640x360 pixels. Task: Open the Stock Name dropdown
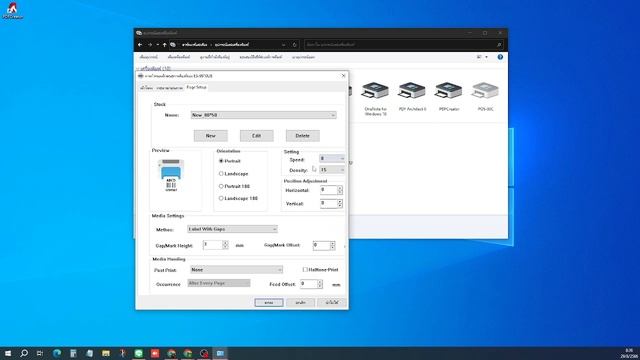tap(264, 115)
